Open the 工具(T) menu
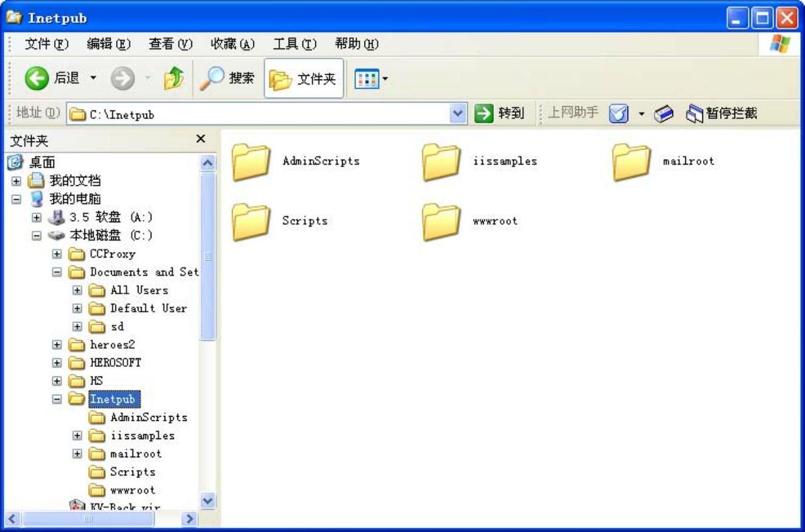The width and height of the screenshot is (805, 532). tap(295, 44)
